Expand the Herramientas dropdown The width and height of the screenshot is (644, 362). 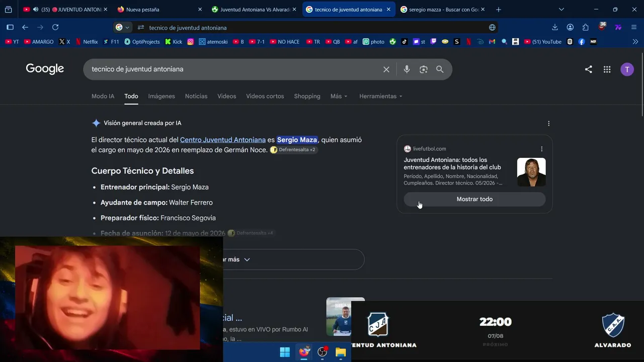(381, 96)
